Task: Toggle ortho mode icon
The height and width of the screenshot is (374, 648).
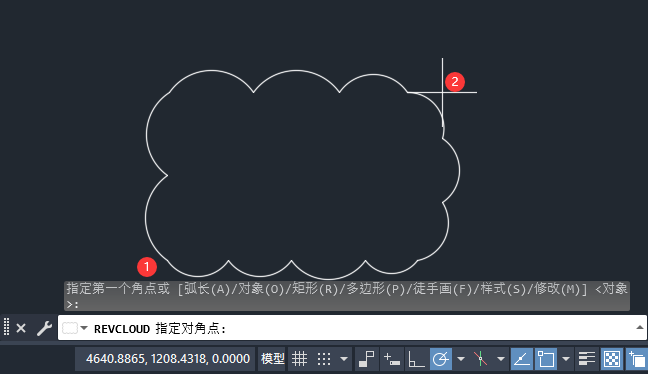Action: tap(416, 359)
